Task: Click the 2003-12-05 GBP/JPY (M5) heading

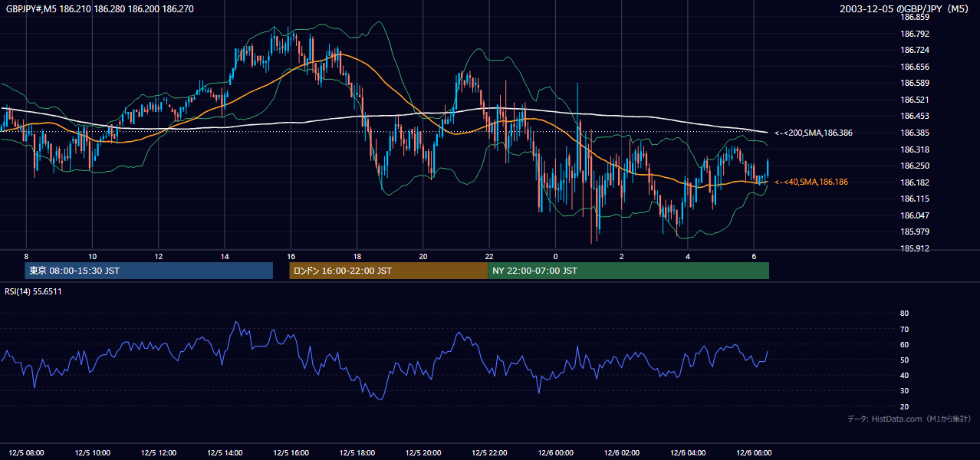Action: (905, 8)
